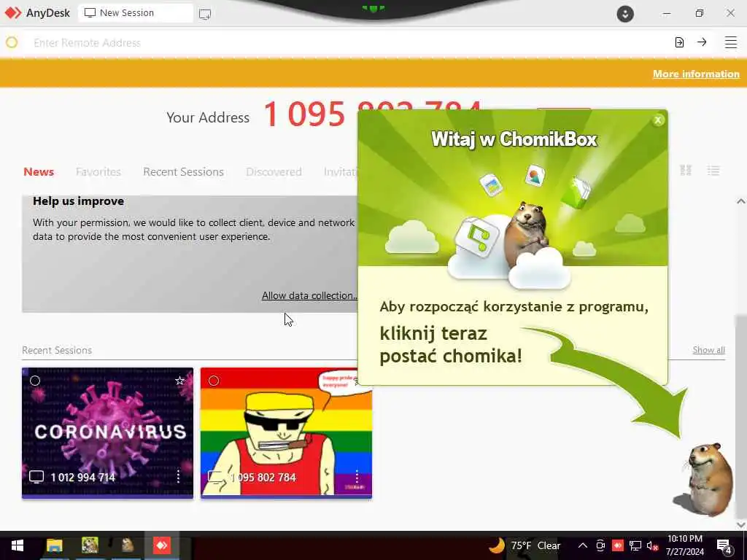
Task: Open options menu for session 1 012 994 714
Action: tap(178, 476)
